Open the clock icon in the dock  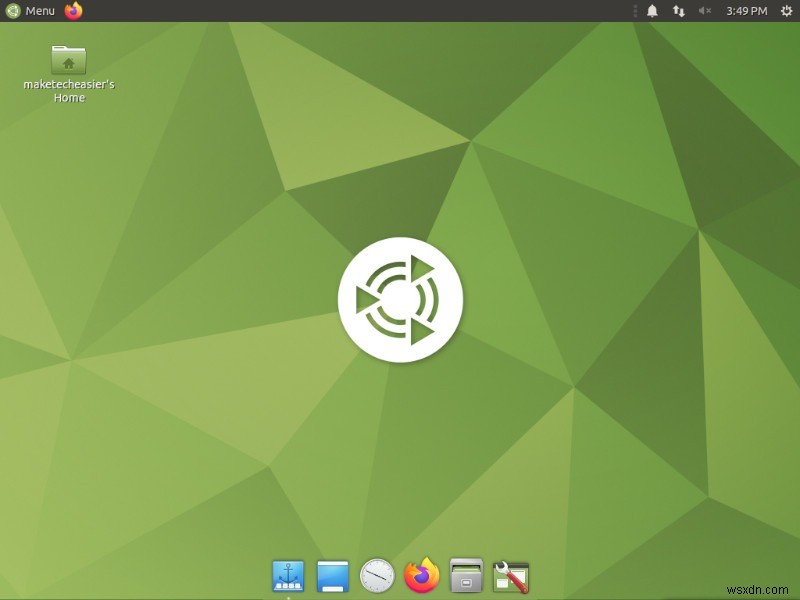(377, 576)
